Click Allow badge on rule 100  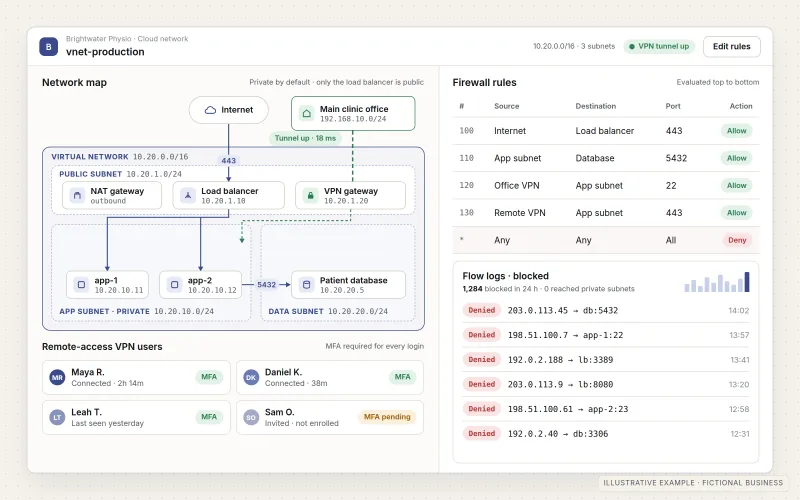(736, 131)
